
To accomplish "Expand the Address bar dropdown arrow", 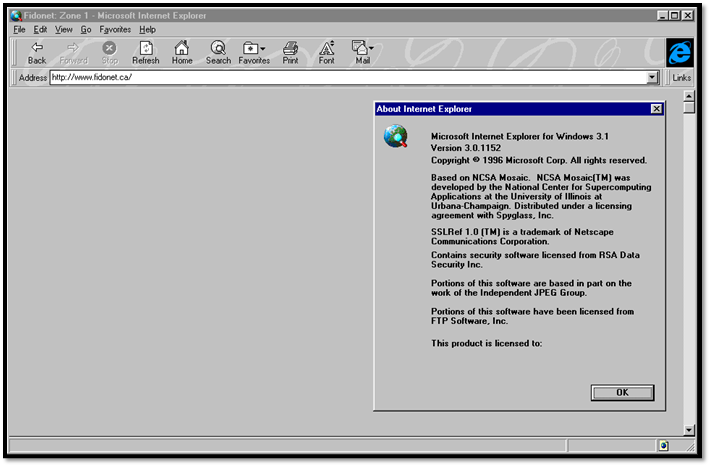I will coord(652,78).
